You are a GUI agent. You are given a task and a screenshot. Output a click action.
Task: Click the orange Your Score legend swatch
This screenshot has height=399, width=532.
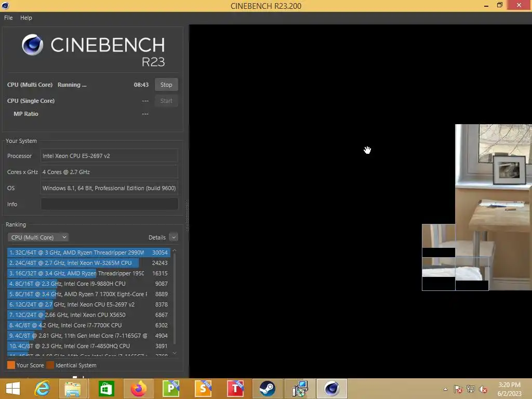[x=11, y=365]
